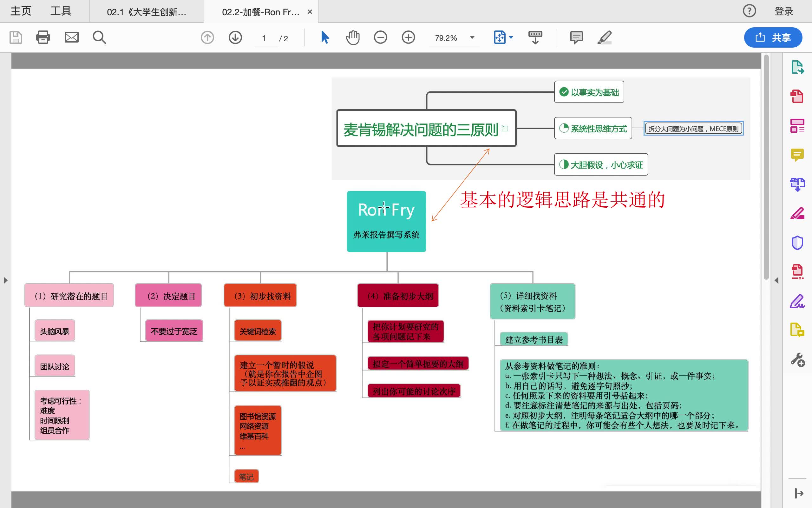Click the Fit page view icon

click(x=500, y=37)
